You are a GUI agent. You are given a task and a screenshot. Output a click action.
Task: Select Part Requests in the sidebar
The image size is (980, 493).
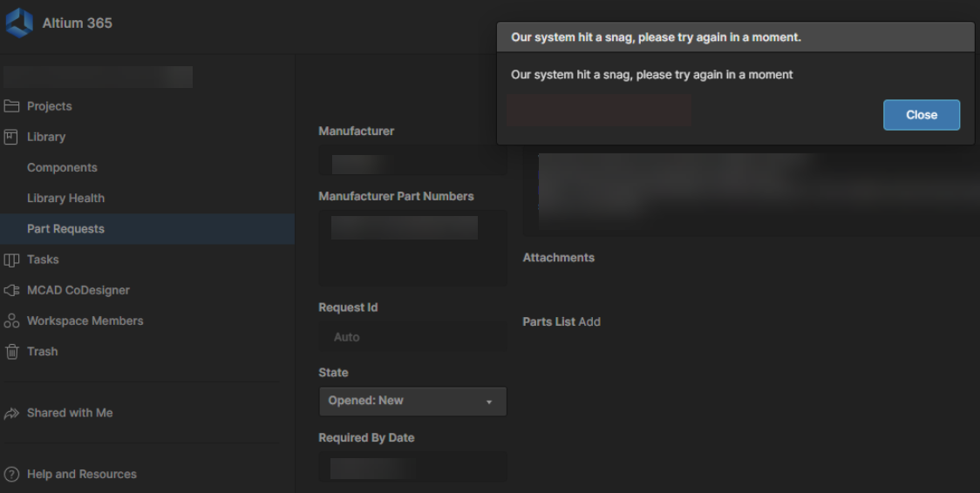click(65, 229)
